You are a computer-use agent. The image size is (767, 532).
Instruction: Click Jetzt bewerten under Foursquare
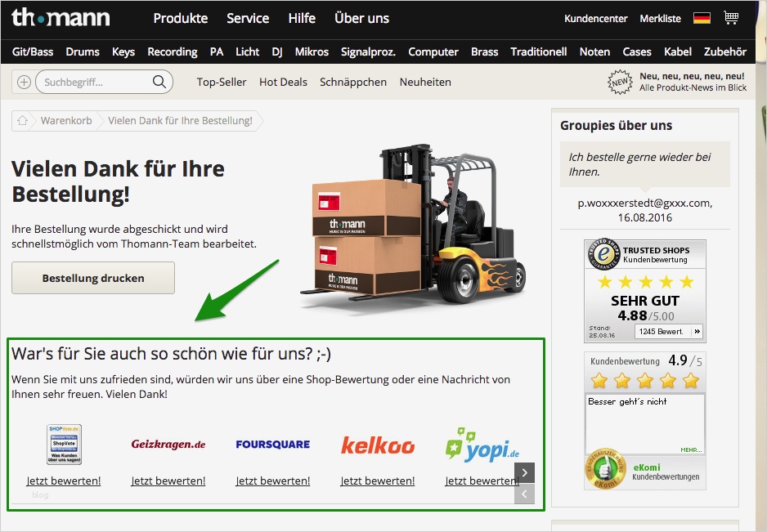point(273,481)
